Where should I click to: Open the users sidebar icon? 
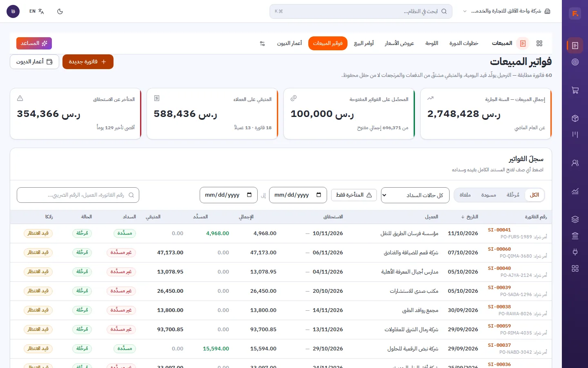pos(575,163)
